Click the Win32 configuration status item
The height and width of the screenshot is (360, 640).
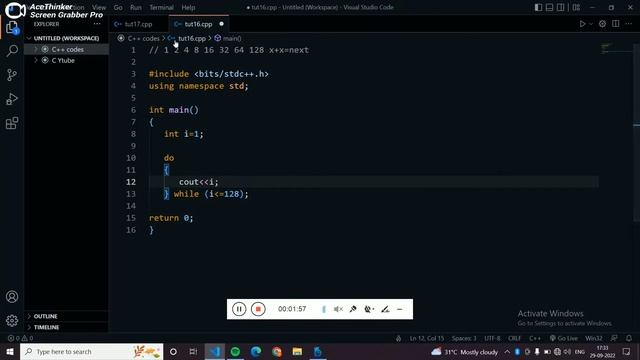(x=593, y=338)
